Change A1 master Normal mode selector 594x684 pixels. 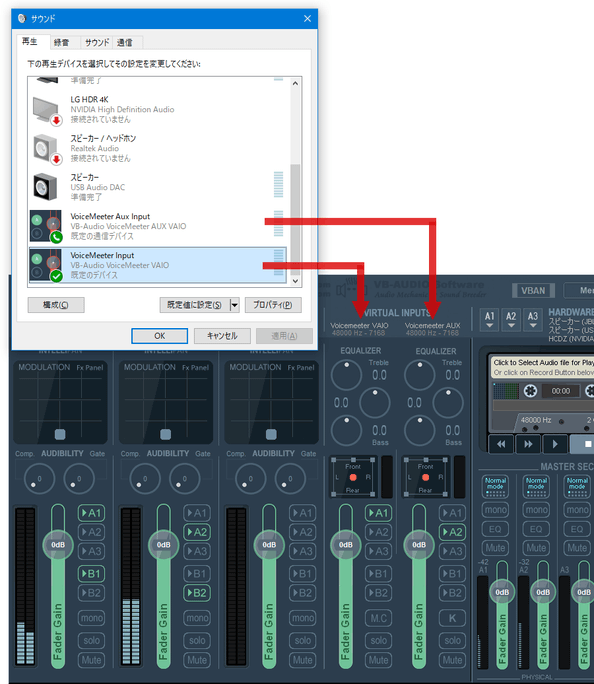click(x=495, y=486)
